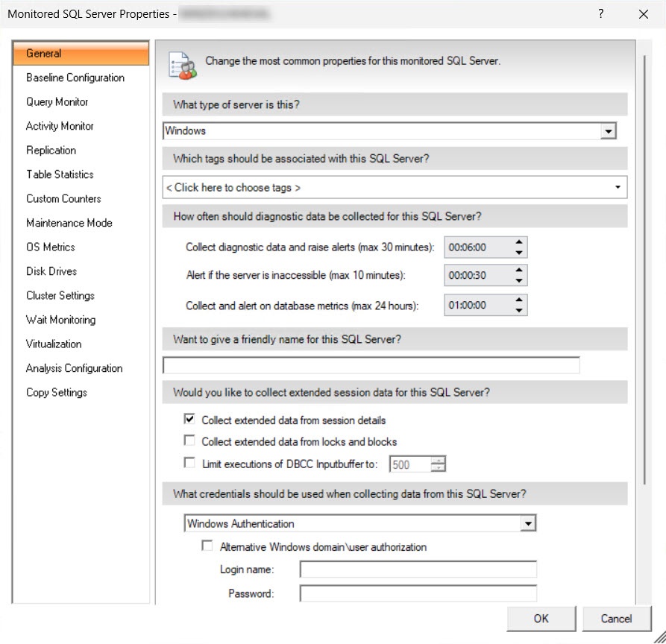Enable Collect extended data from locks and blocks
The width and height of the screenshot is (666, 644).
tap(189, 441)
